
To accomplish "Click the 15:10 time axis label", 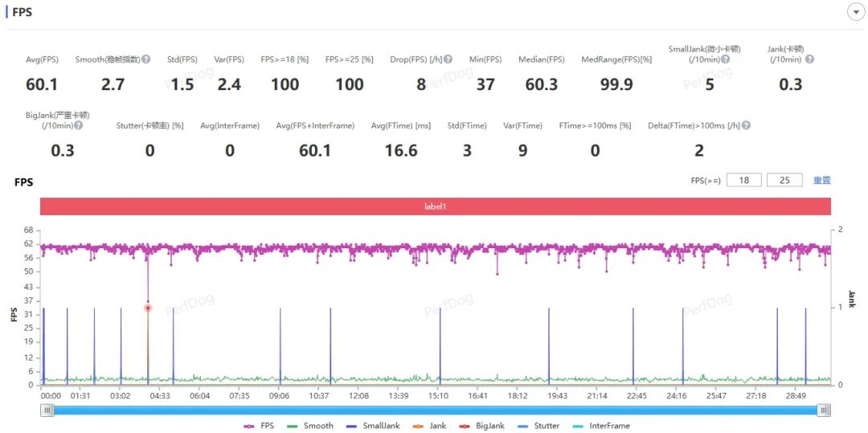I will tap(438, 396).
